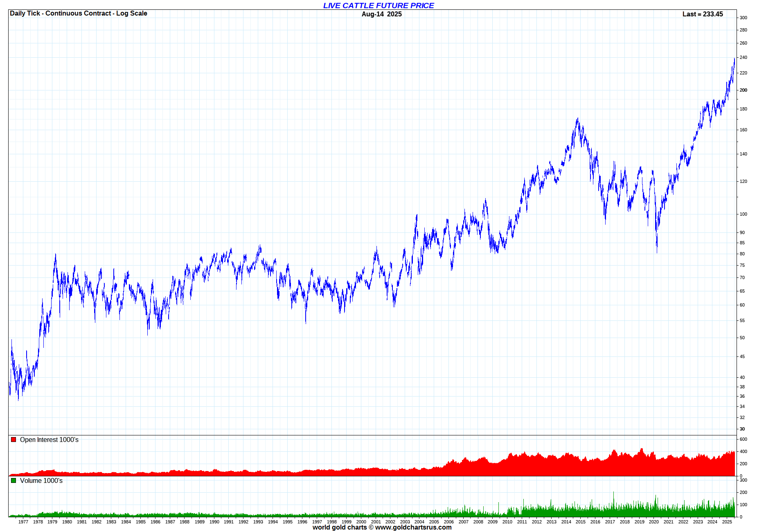Click the 240 price axis label
This screenshot has height=532, width=757.
(743, 57)
